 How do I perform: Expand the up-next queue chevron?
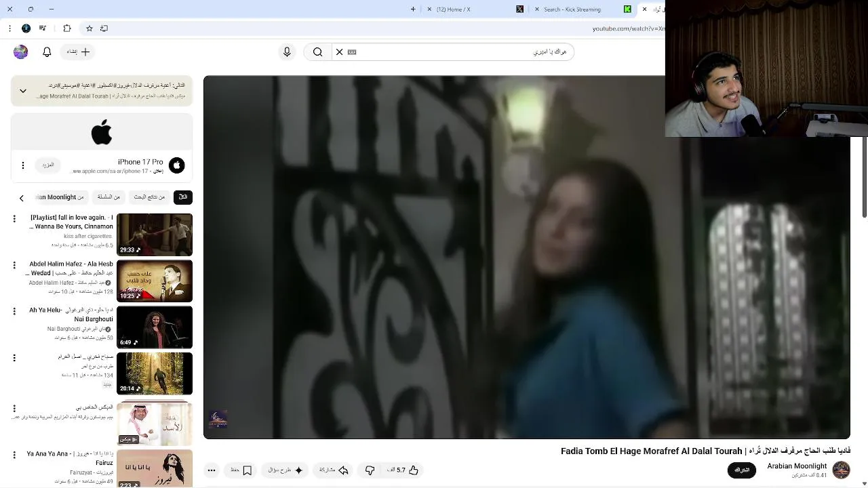23,91
